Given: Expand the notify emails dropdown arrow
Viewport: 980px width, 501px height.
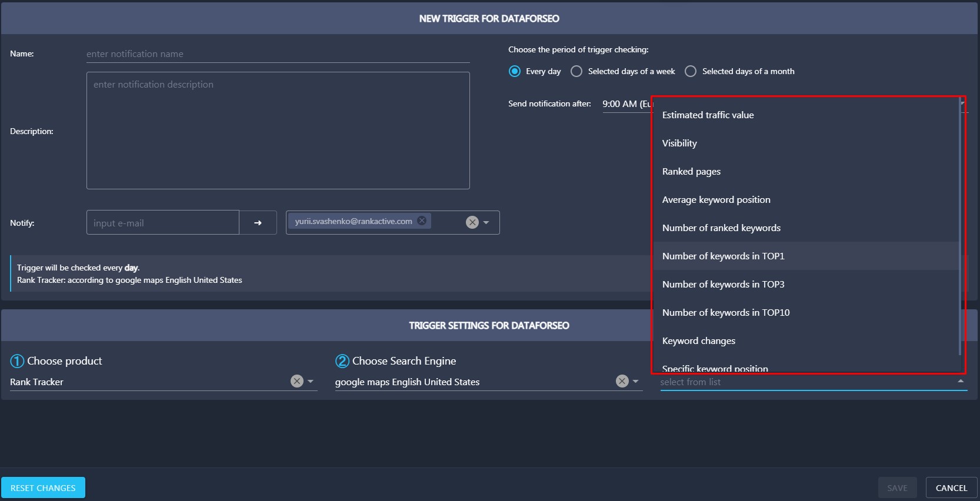Looking at the screenshot, I should [486, 223].
